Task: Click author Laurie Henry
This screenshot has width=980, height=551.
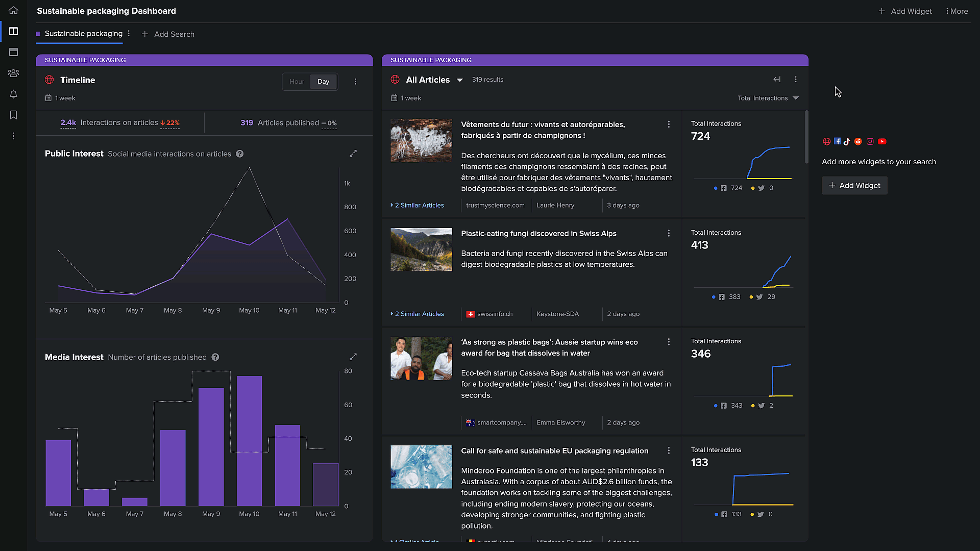Action: (555, 205)
